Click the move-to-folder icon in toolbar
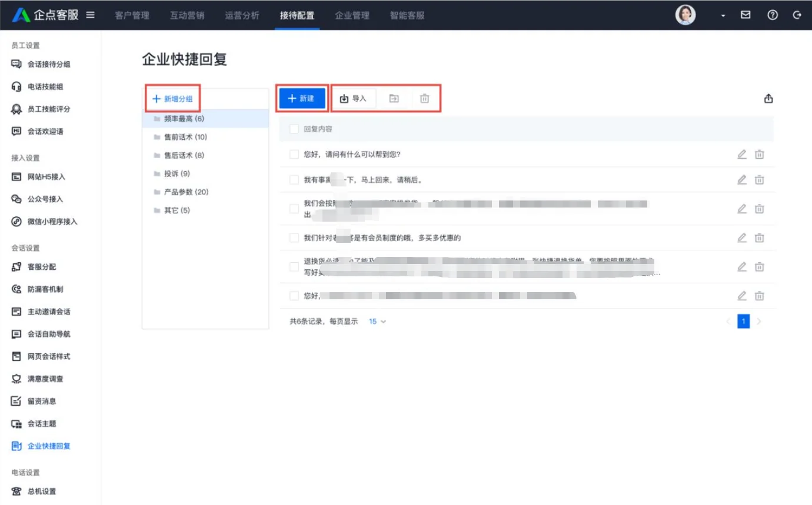The image size is (812, 505). pyautogui.click(x=394, y=99)
